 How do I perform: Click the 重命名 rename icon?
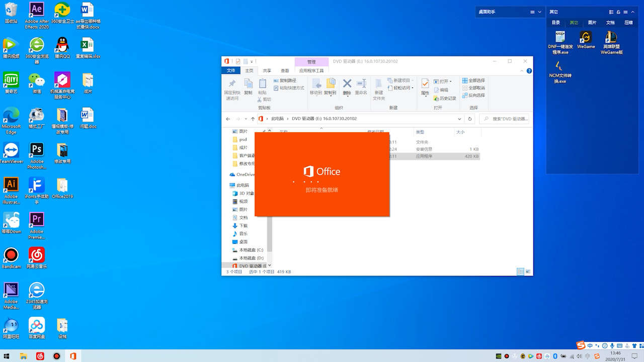coord(361,83)
